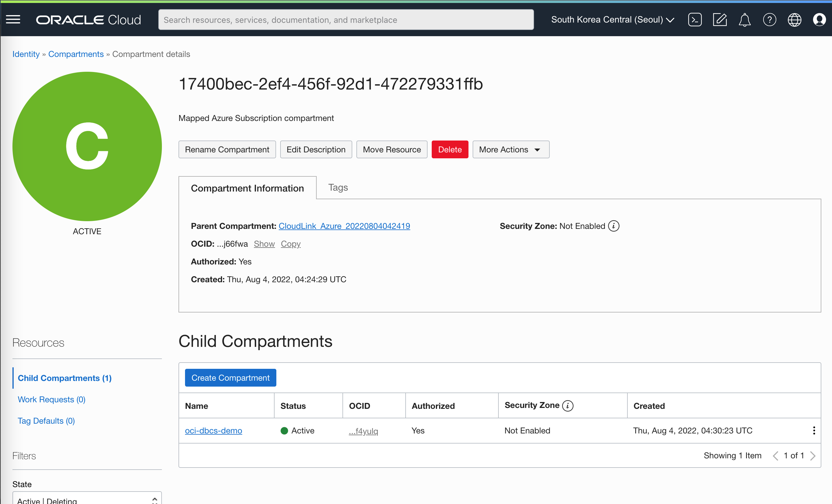The image size is (832, 504).
Task: Click the Oracle Cloud home logo
Action: click(x=89, y=20)
